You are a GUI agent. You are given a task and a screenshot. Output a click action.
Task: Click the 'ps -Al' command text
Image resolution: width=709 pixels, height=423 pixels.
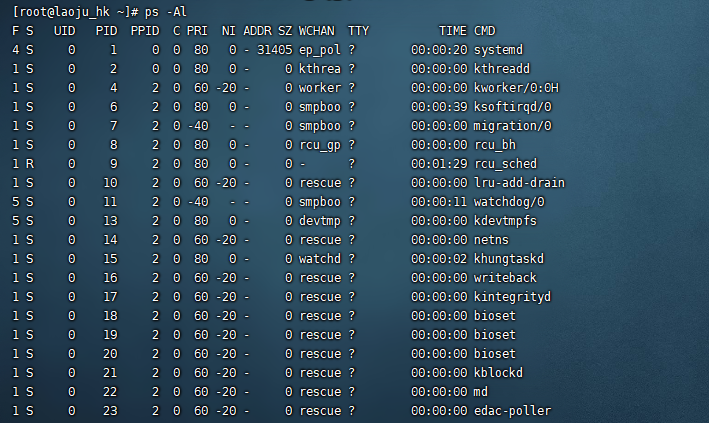(162, 11)
